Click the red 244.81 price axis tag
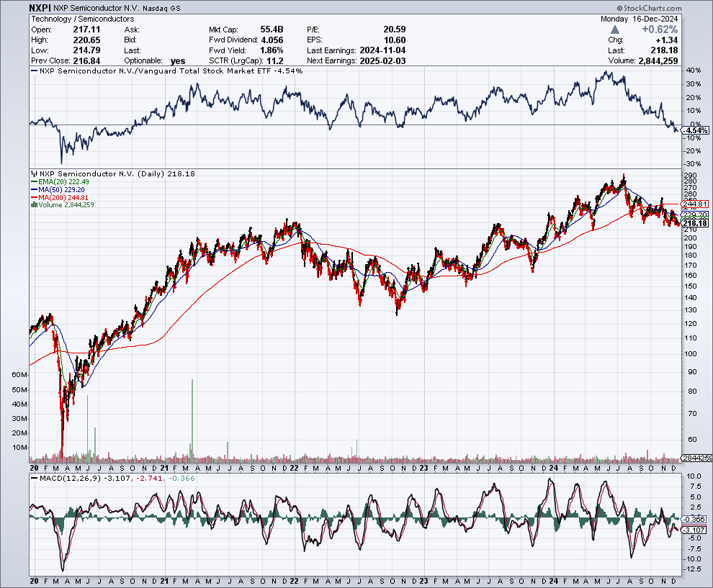 (695, 204)
